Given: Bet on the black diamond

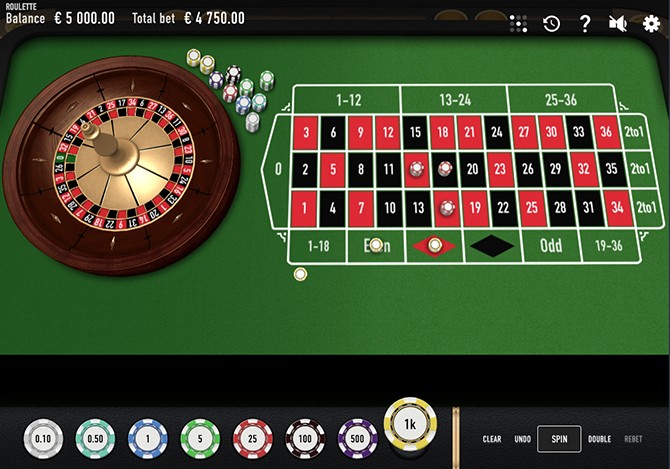Looking at the screenshot, I should (492, 246).
